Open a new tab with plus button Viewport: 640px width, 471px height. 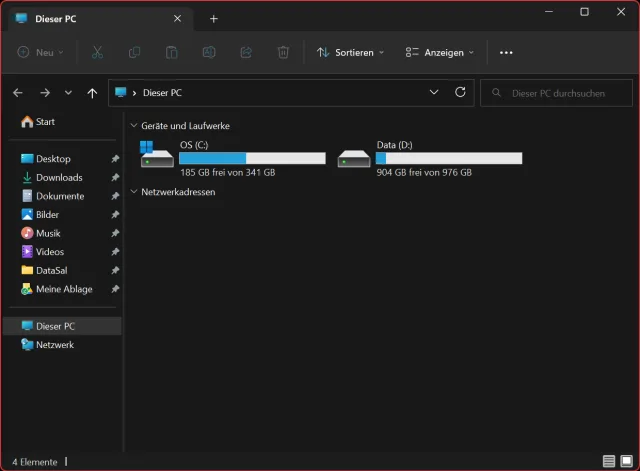click(213, 18)
